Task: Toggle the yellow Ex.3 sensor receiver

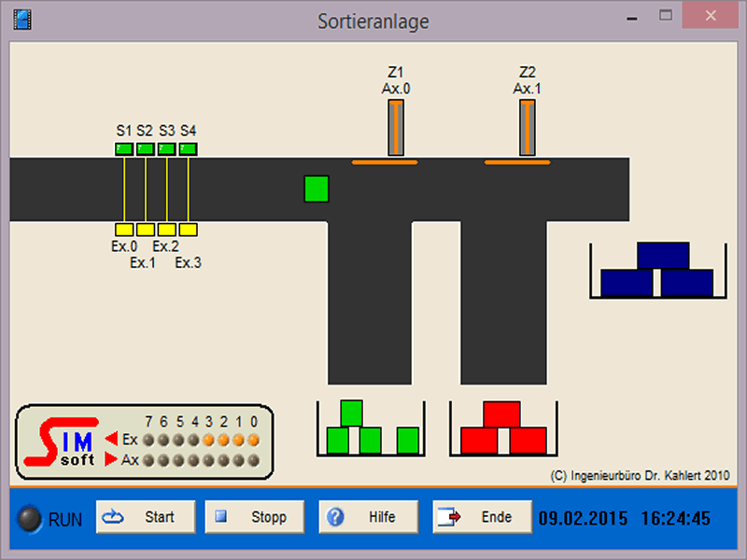Action: click(x=188, y=230)
